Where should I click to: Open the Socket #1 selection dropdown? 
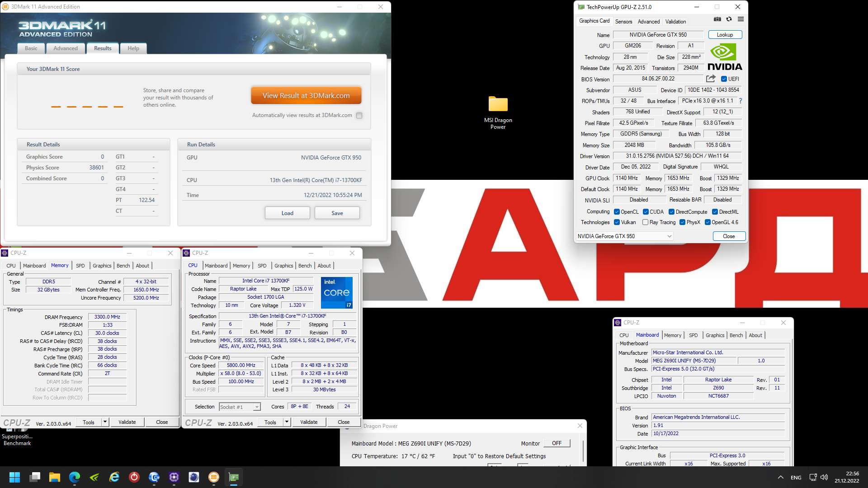coord(240,407)
